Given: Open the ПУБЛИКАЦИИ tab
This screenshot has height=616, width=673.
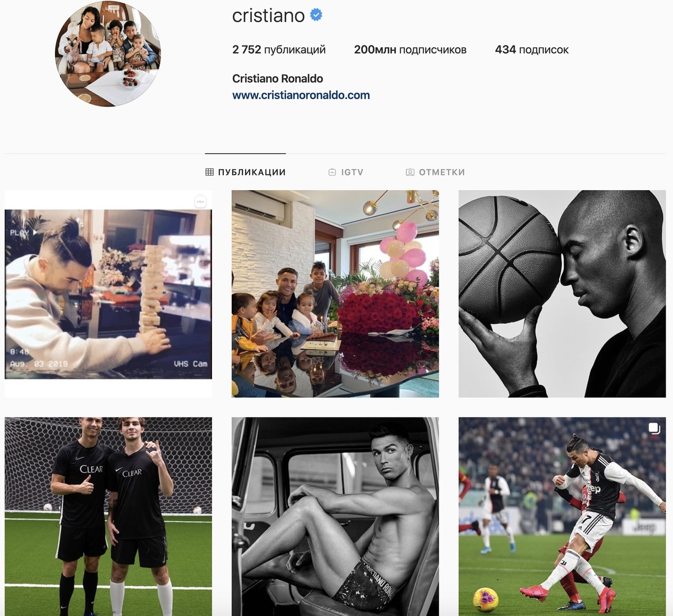Looking at the screenshot, I should click(246, 172).
